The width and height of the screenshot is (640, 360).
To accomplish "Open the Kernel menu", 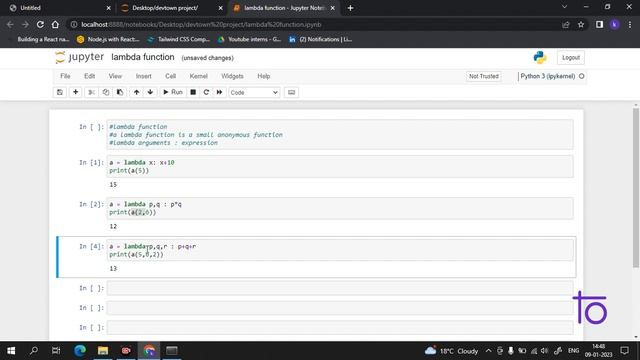I will point(198,76).
